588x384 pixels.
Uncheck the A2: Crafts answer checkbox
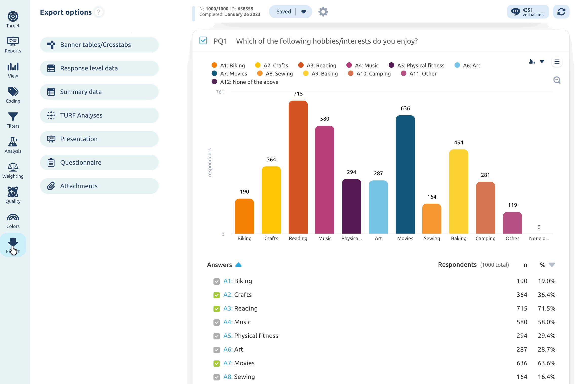[217, 295]
